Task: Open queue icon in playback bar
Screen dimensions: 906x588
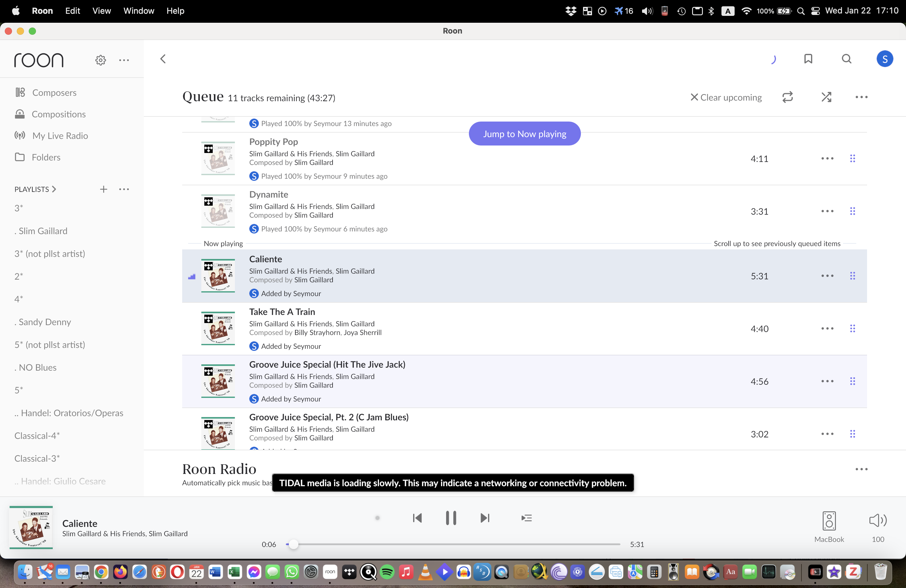Action: pos(526,518)
